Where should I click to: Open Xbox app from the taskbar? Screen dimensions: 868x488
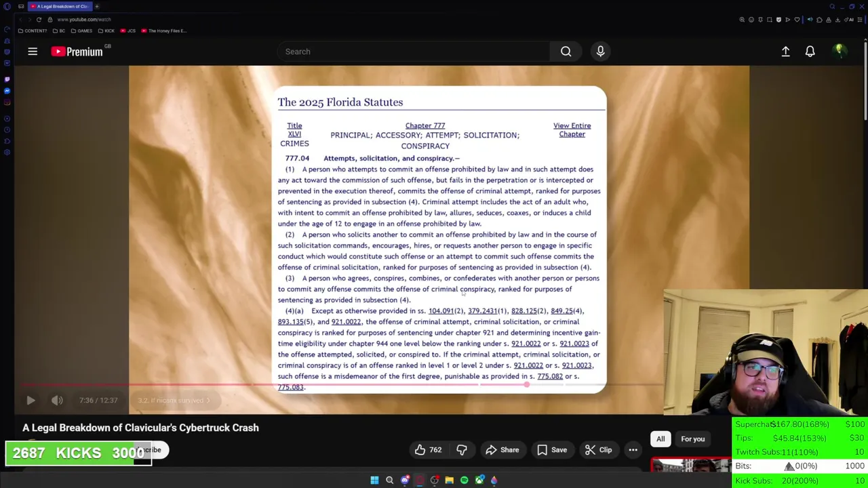point(479,480)
